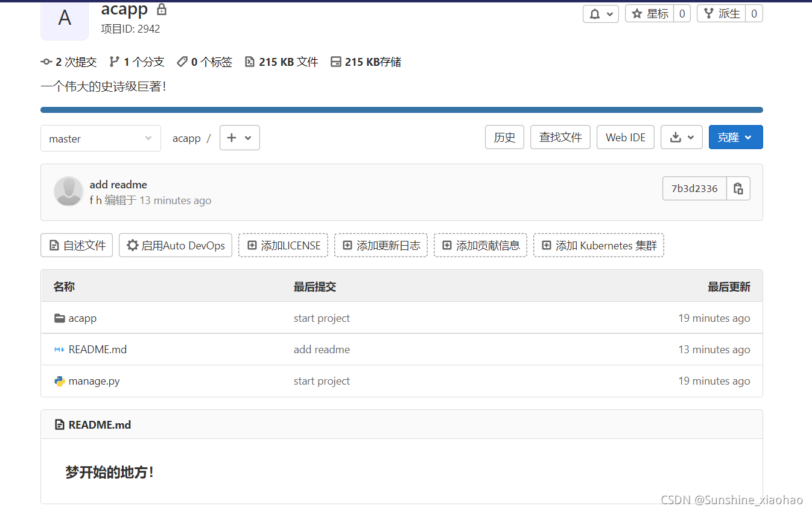Click commit SHA 7b3d2336

694,188
